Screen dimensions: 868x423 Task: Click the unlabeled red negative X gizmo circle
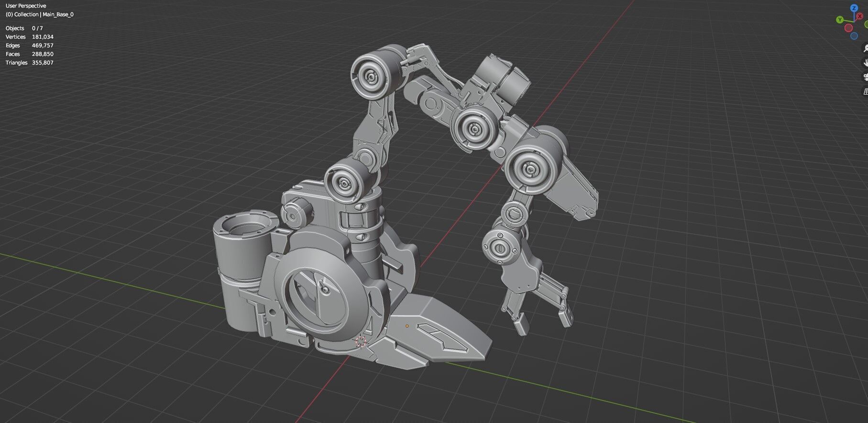coord(848,28)
